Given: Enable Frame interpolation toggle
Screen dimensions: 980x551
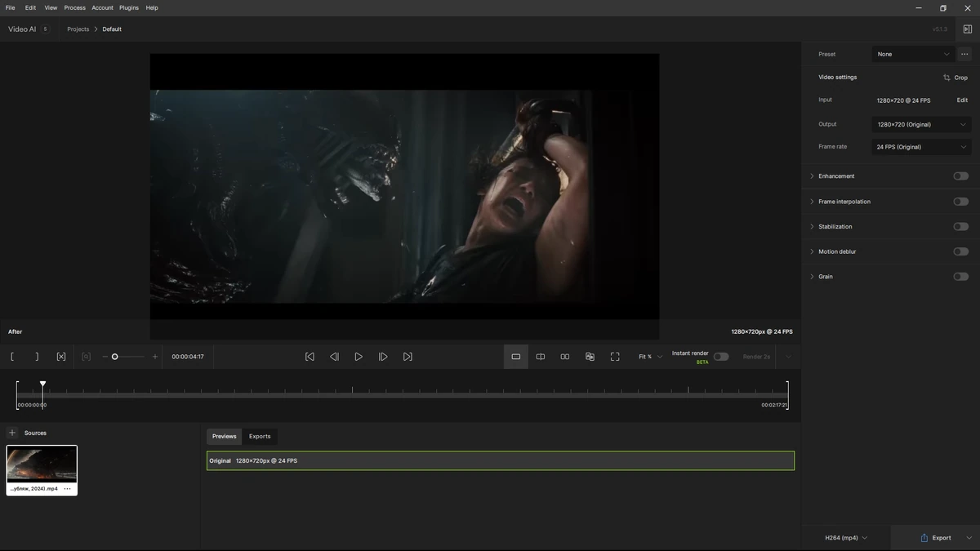Looking at the screenshot, I should tap(961, 202).
